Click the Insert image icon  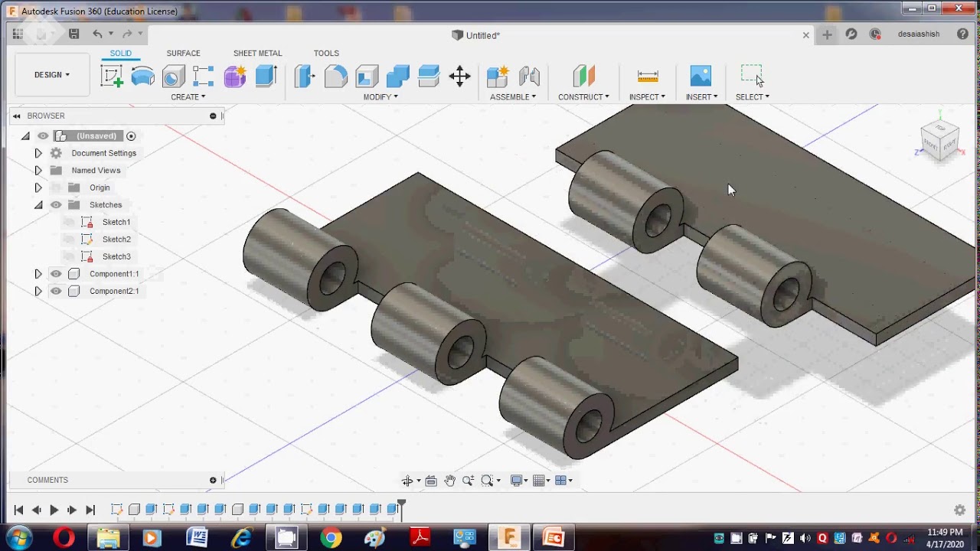click(701, 76)
